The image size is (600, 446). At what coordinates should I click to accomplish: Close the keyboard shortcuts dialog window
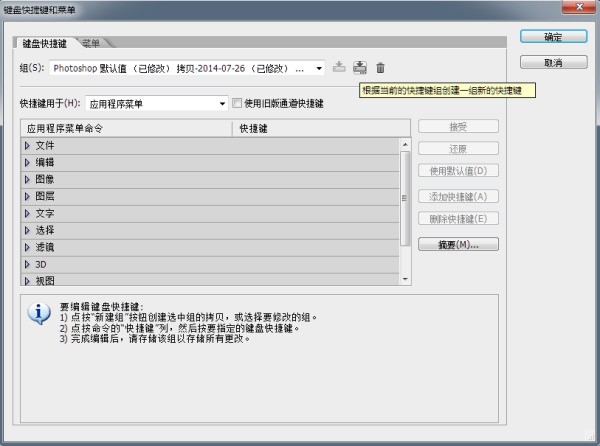[x=581, y=8]
